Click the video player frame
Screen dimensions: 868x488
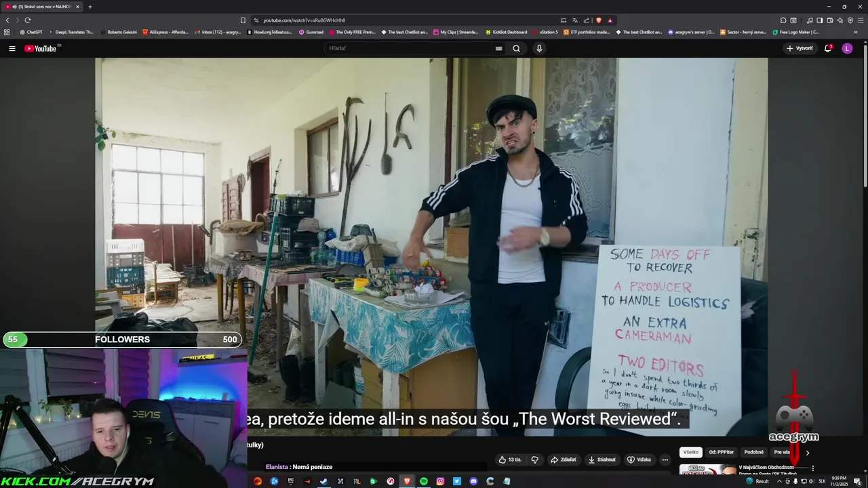[x=431, y=247]
